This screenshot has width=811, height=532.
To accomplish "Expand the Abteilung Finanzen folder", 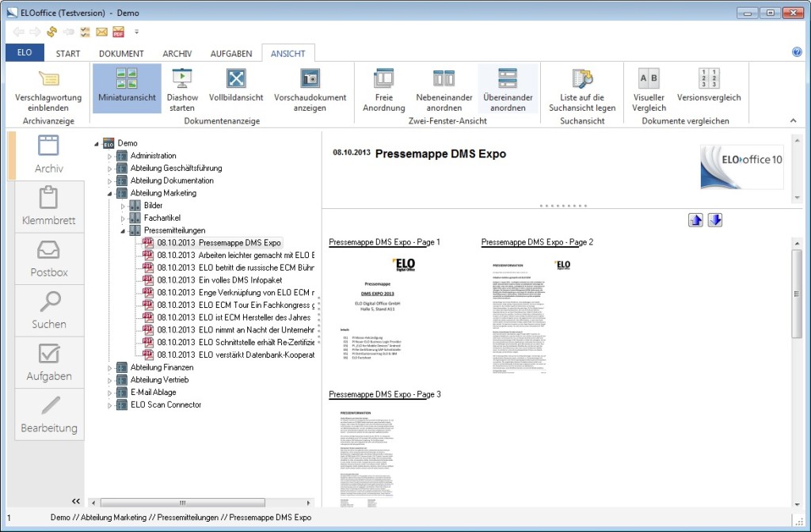I will click(x=111, y=367).
